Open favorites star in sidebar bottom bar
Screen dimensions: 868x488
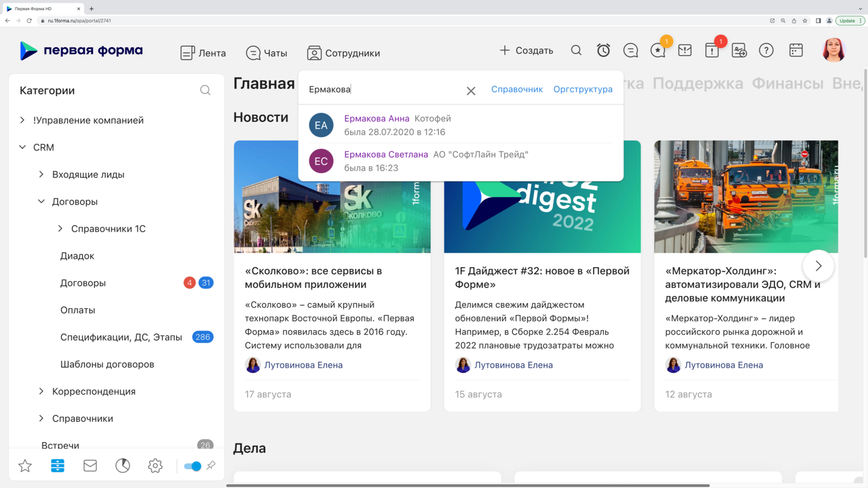pyautogui.click(x=25, y=466)
